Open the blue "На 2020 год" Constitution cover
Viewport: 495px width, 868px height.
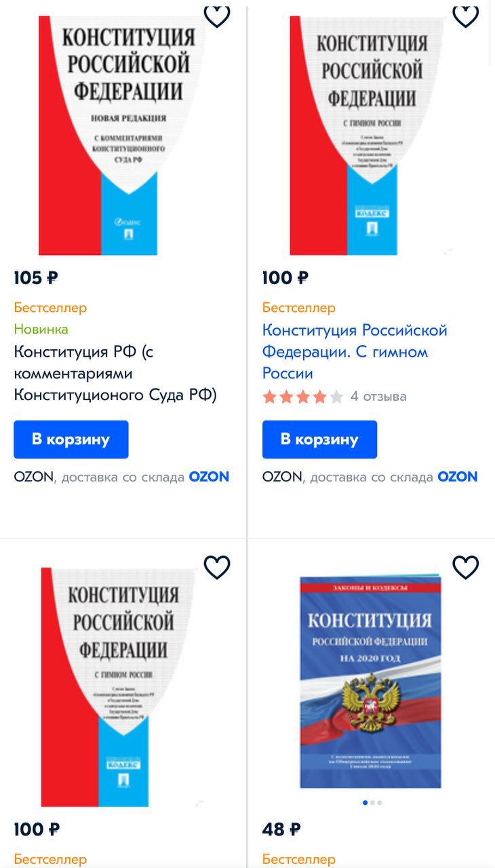(x=370, y=682)
